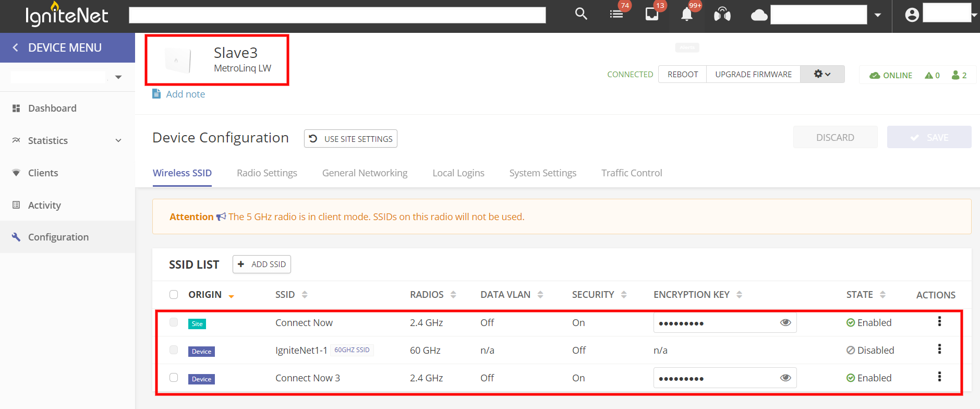Discard configuration changes
Screen dimensions: 980x409
[835, 137]
